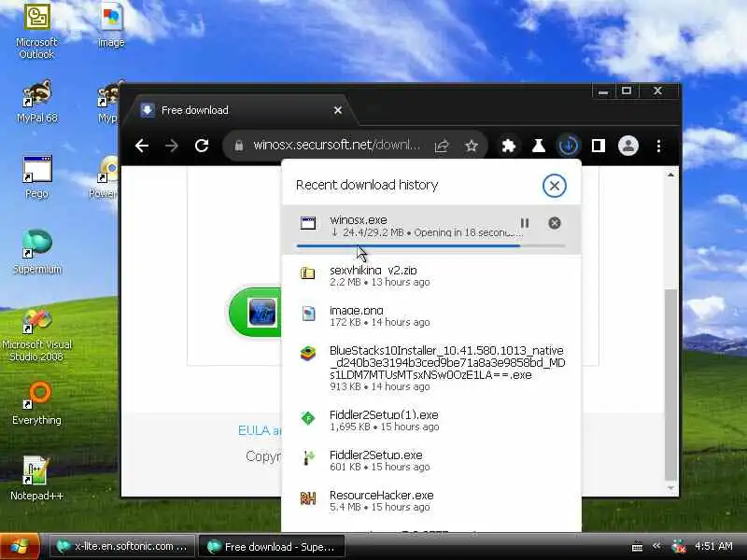Click the 4:51 AM taskbar clock
747x560 pixels.
pyautogui.click(x=713, y=546)
